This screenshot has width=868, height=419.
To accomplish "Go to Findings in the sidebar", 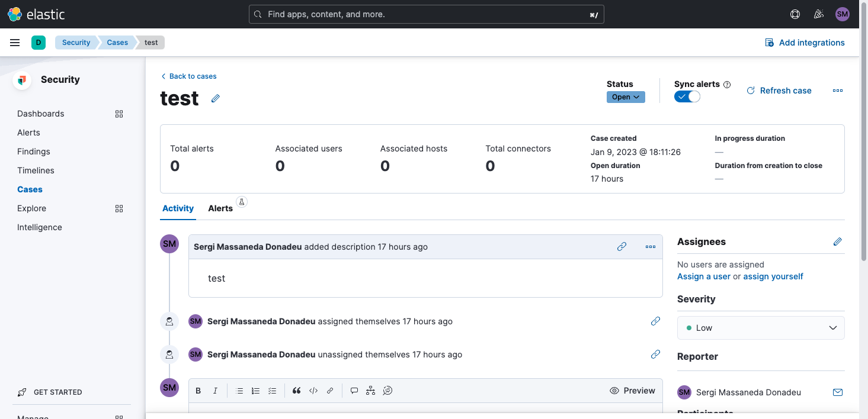I will point(34,152).
